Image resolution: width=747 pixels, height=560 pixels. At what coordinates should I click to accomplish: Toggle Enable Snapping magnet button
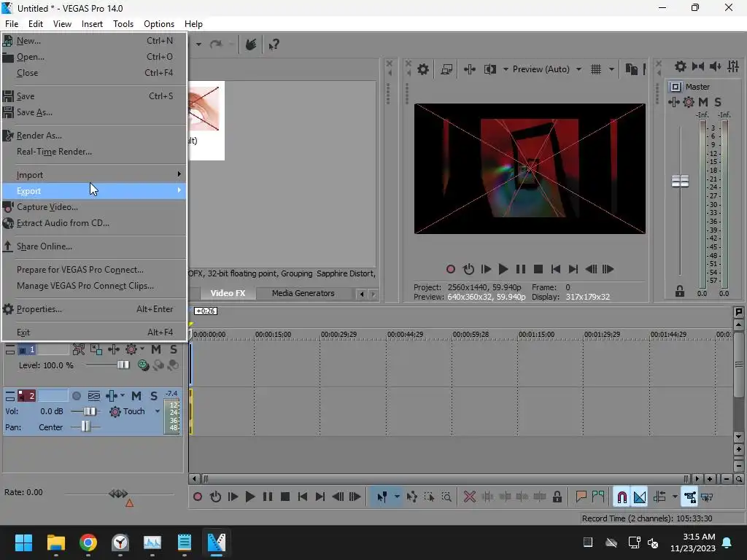pyautogui.click(x=622, y=497)
